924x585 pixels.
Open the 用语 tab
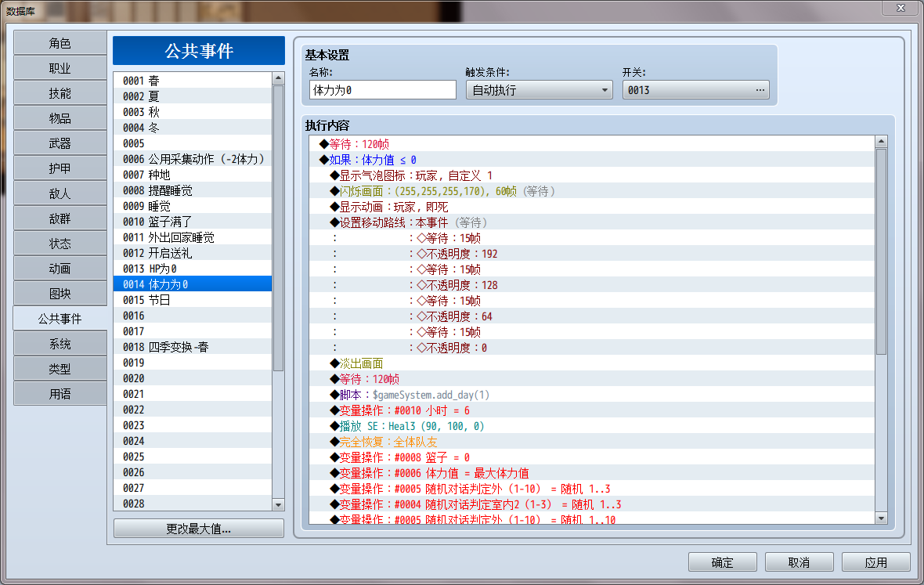(x=60, y=394)
